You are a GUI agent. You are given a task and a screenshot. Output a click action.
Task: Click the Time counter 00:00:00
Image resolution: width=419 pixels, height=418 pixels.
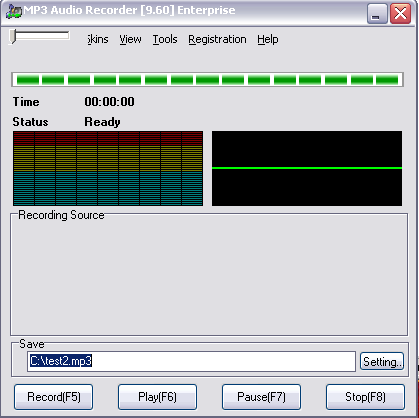point(109,102)
